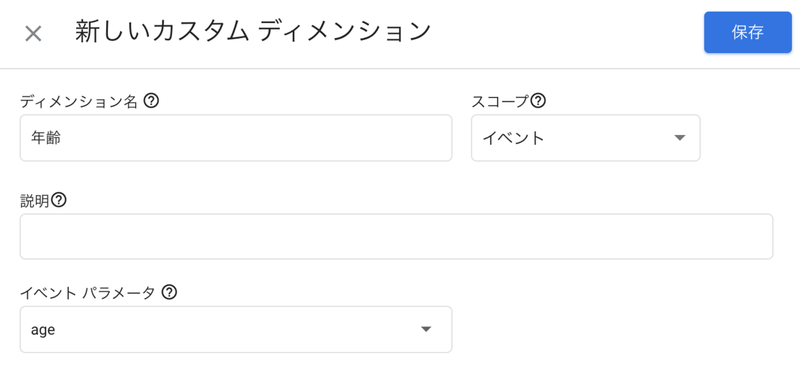Open help icon beside ディメンション名
The height and width of the screenshot is (375, 800).
[x=151, y=101]
